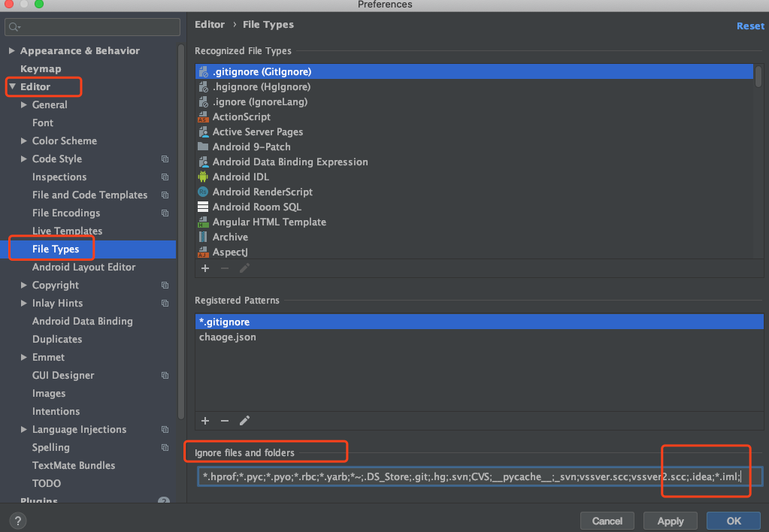Select the chaoge.json registered pattern
The height and width of the screenshot is (532, 769).
tap(479, 337)
